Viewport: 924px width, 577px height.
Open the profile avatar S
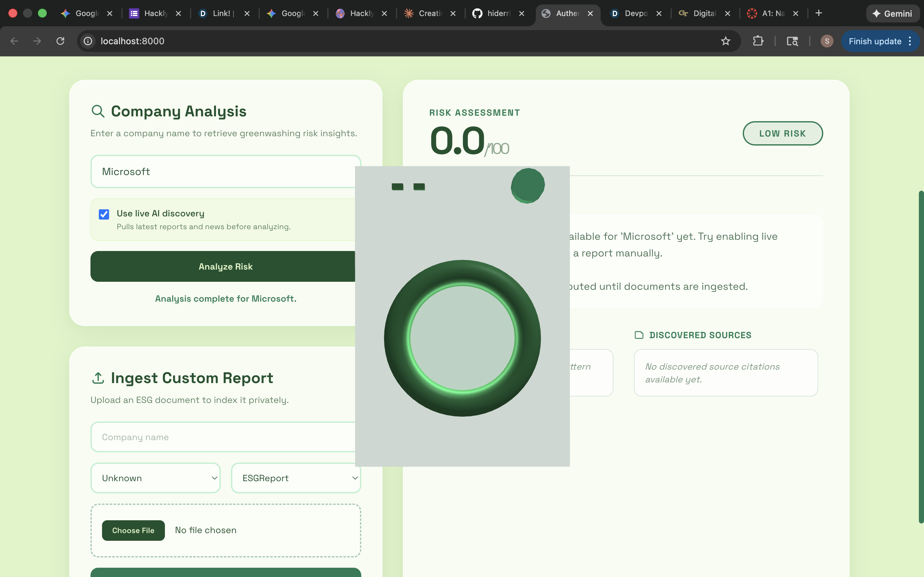[827, 41]
